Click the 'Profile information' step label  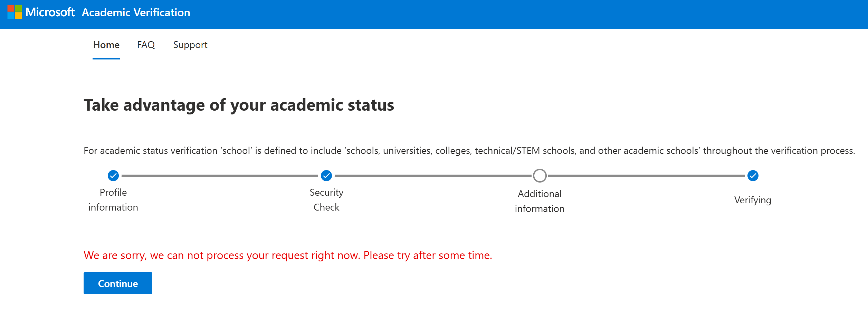(x=113, y=200)
